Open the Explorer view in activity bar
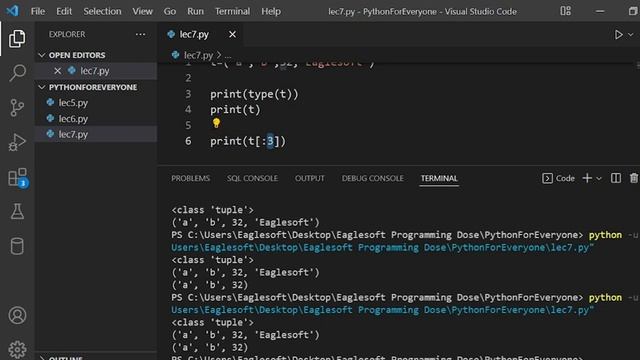Screen dimensions: 640x360 pos(17,38)
